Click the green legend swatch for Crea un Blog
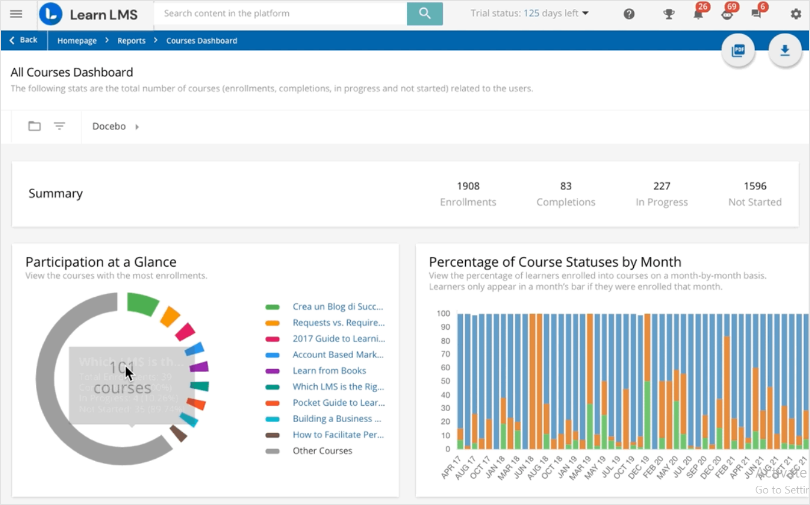Image resolution: width=810 pixels, height=505 pixels. point(272,307)
